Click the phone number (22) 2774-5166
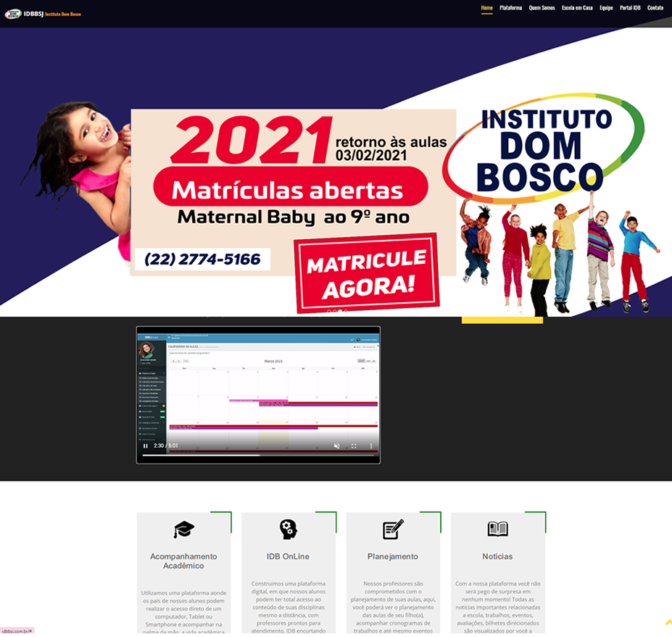 tap(202, 259)
